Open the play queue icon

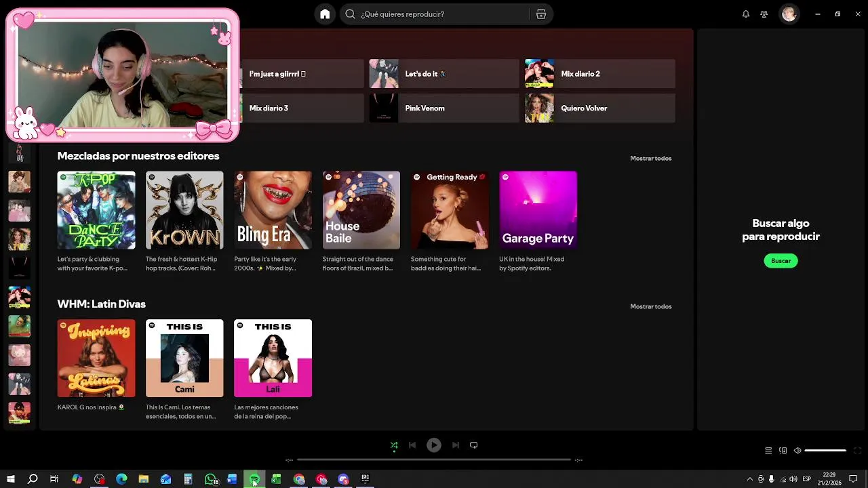(x=768, y=451)
